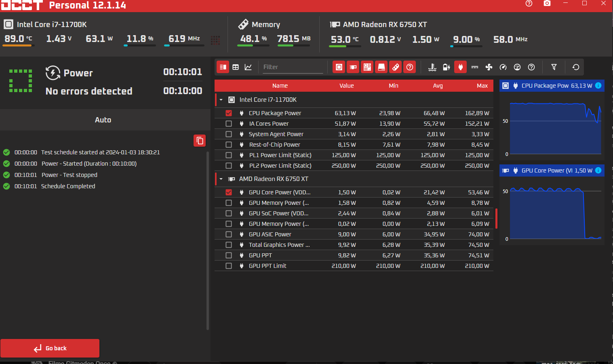Uncheck the CPU Package Power checkbox

click(229, 113)
